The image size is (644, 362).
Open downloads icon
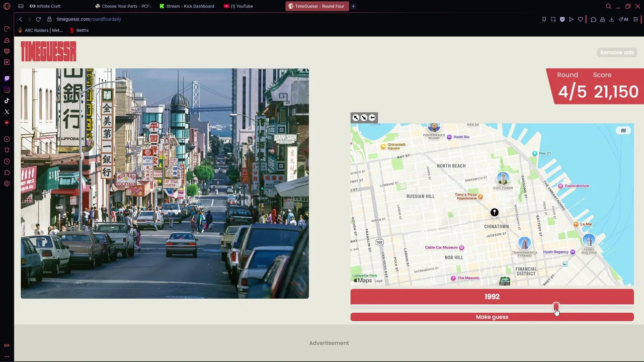pyautogui.click(x=611, y=19)
